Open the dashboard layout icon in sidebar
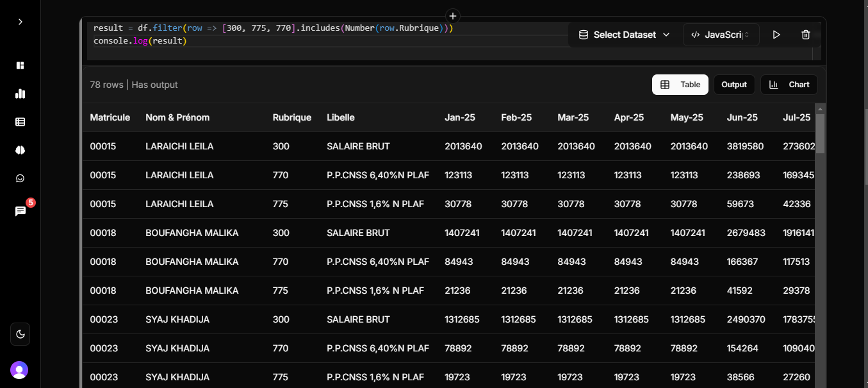 point(20,65)
